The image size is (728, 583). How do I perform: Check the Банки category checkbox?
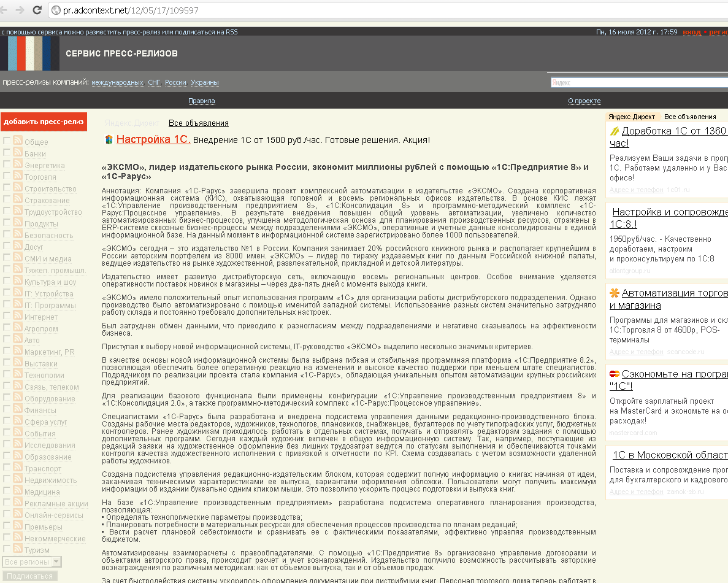(7, 152)
